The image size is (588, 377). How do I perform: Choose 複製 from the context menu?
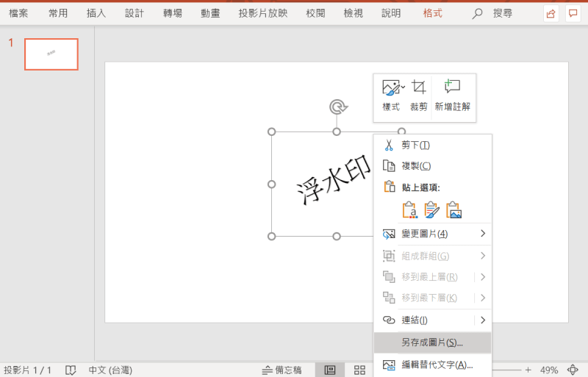click(433, 166)
